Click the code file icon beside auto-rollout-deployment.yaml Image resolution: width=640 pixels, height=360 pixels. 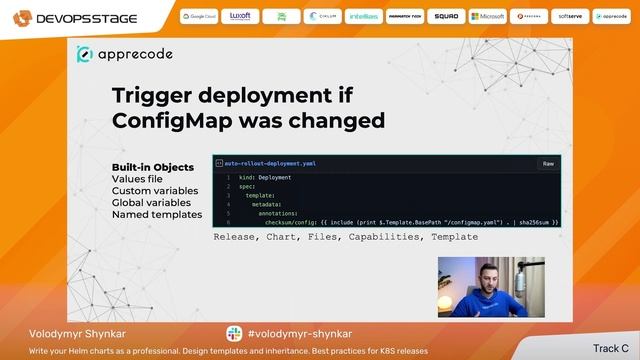[x=219, y=163]
